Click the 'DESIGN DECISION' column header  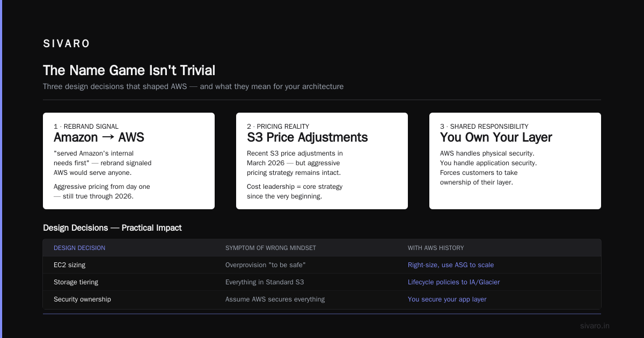(x=79, y=248)
